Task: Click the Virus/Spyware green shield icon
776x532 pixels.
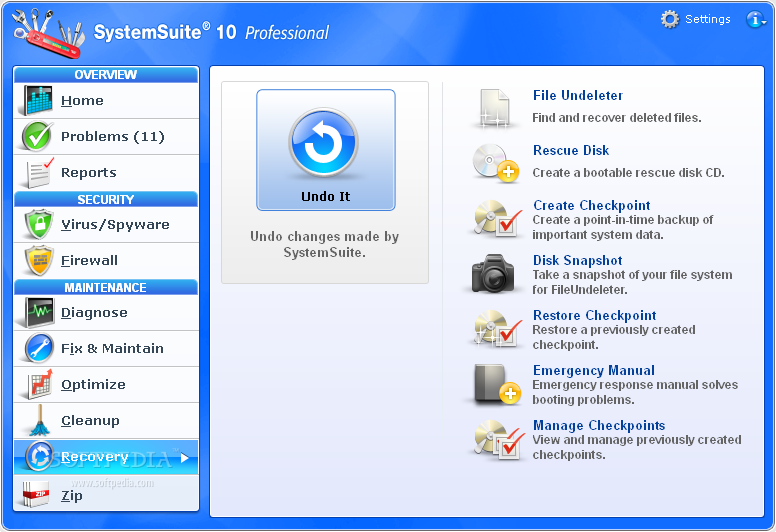Action: click(39, 224)
